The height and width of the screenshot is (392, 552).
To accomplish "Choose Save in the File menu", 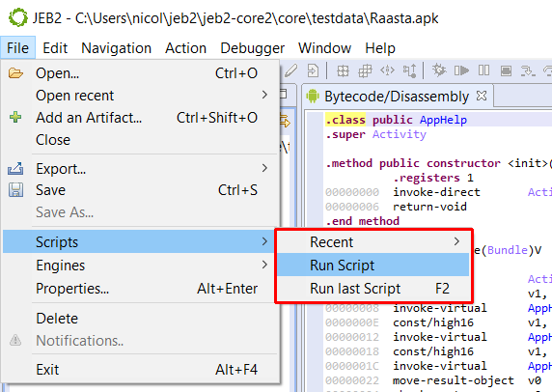I will click(141, 190).
